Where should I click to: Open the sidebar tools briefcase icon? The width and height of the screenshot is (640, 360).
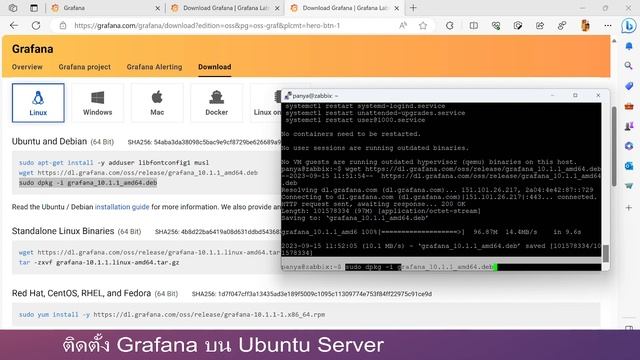(629, 106)
